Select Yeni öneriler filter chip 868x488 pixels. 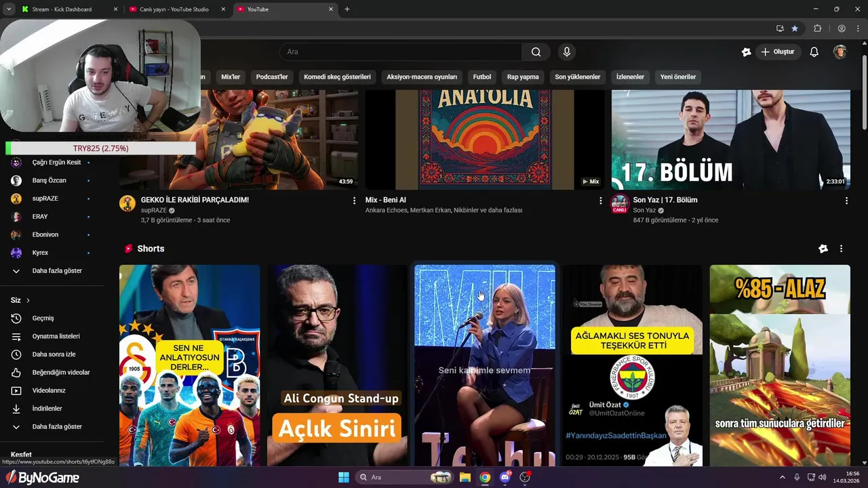(678, 77)
